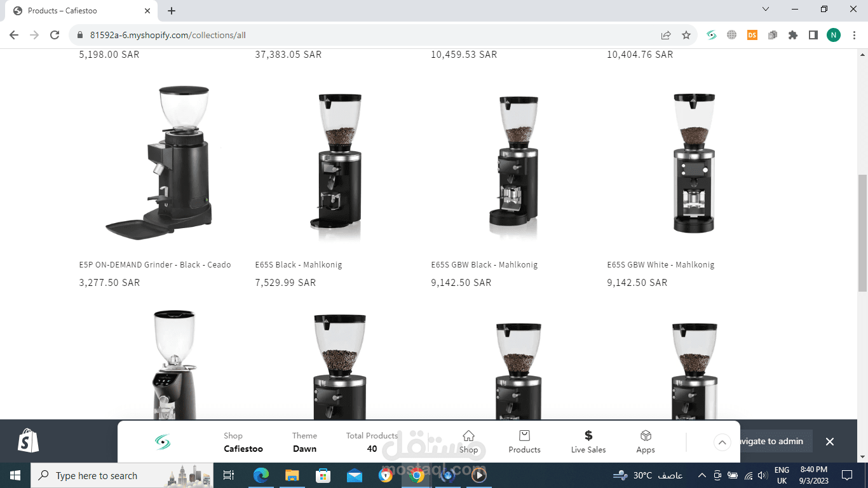The height and width of the screenshot is (488, 868).
Task: Open Chrome's three-dot menu
Action: pyautogui.click(x=853, y=35)
